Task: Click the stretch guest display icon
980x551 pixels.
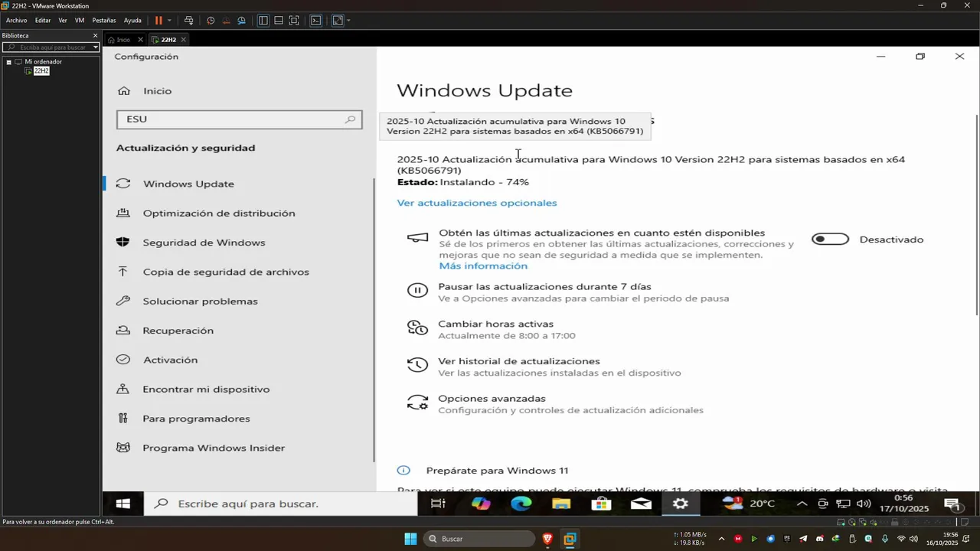Action: click(338, 21)
